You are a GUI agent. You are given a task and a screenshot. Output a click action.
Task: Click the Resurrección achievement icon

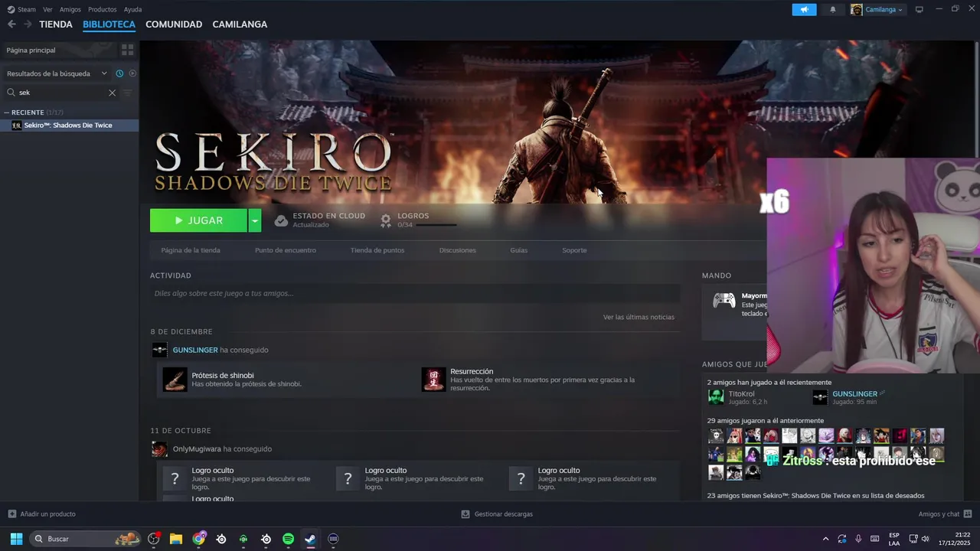[x=433, y=380]
